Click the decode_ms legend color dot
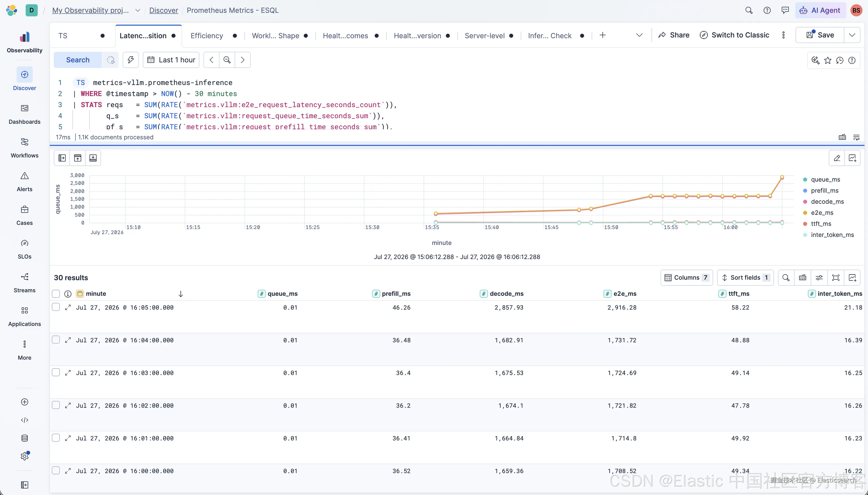The width and height of the screenshot is (868, 495). 805,202
